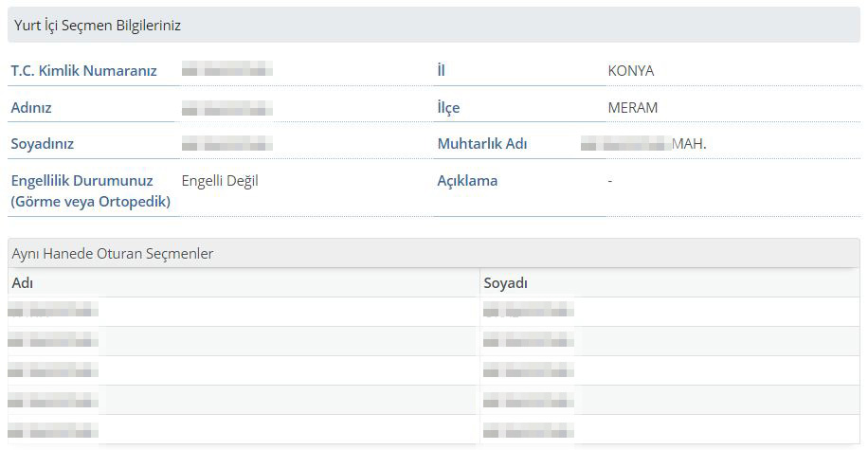Click the Adı column header
Screen dimensions: 868x450
pos(22,283)
